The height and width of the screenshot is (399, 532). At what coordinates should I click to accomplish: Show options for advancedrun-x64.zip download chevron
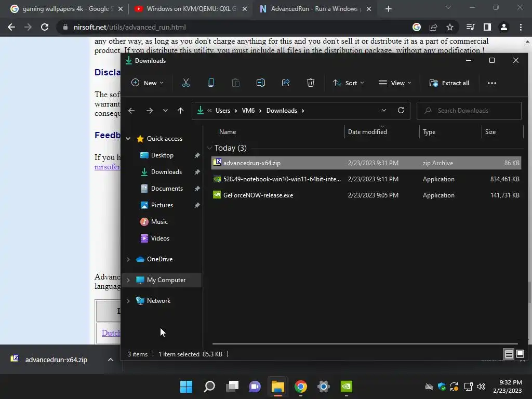pos(110,360)
